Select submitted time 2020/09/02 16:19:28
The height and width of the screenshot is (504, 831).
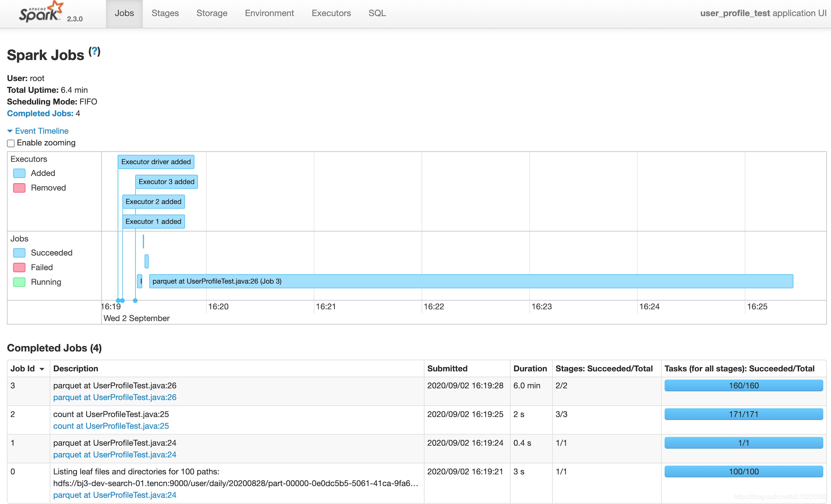(x=465, y=385)
